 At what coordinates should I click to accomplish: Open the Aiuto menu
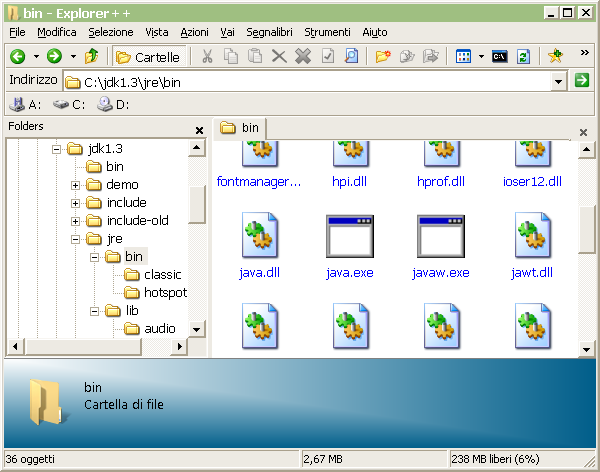pyautogui.click(x=375, y=32)
